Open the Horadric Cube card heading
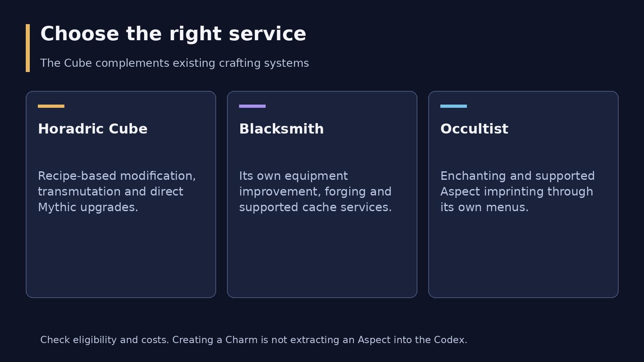The width and height of the screenshot is (644, 362). (x=93, y=129)
